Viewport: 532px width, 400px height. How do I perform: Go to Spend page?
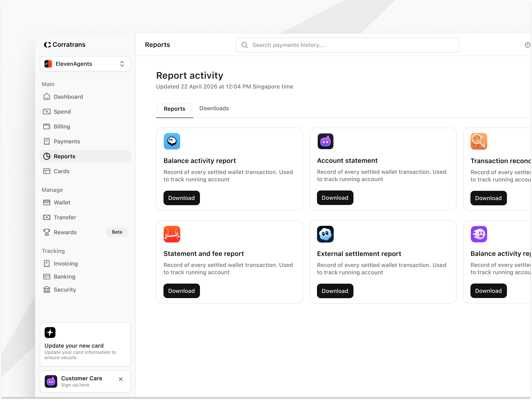coord(85,111)
